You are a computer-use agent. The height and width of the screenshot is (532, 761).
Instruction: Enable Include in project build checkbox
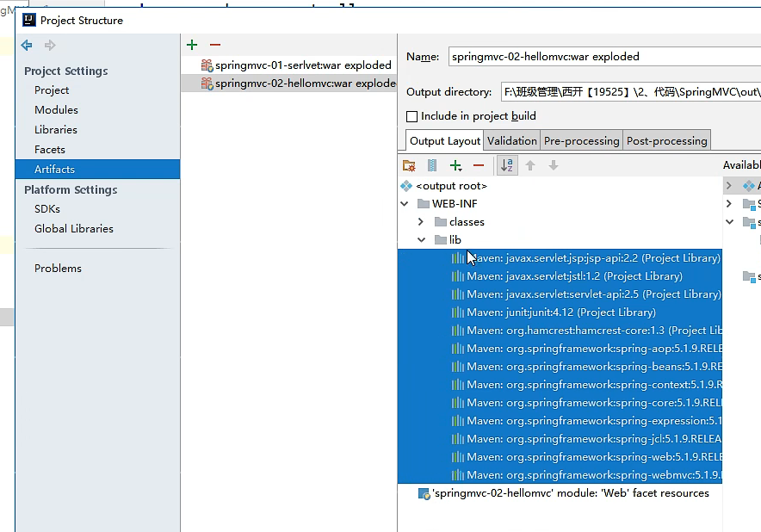(411, 116)
